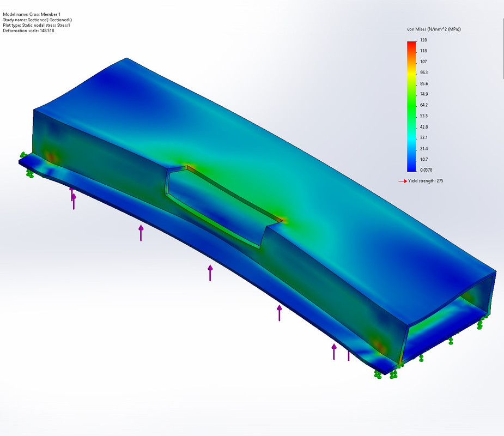Image resolution: width=504 pixels, height=436 pixels.
Task: Click the von Mises color legend bar
Action: click(x=411, y=106)
